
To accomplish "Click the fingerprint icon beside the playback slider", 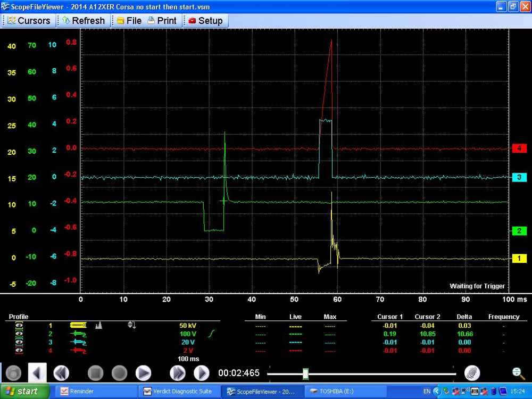I will (472, 373).
